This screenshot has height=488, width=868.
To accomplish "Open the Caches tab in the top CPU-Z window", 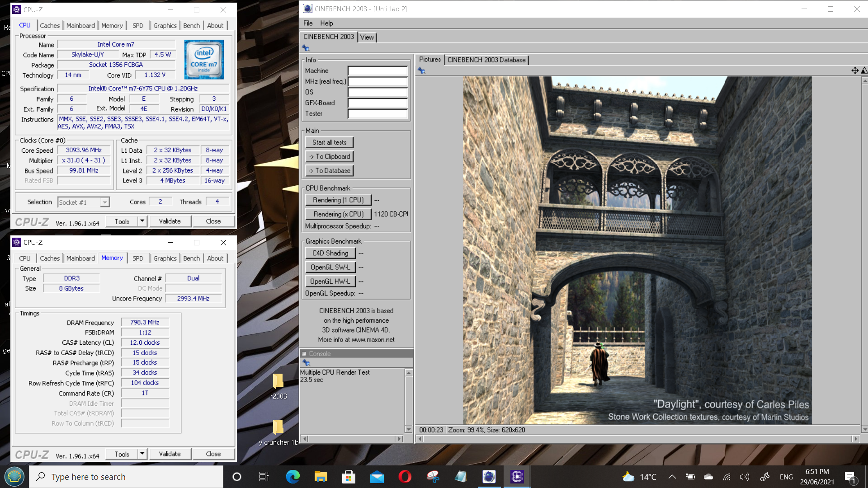I will pos(50,26).
